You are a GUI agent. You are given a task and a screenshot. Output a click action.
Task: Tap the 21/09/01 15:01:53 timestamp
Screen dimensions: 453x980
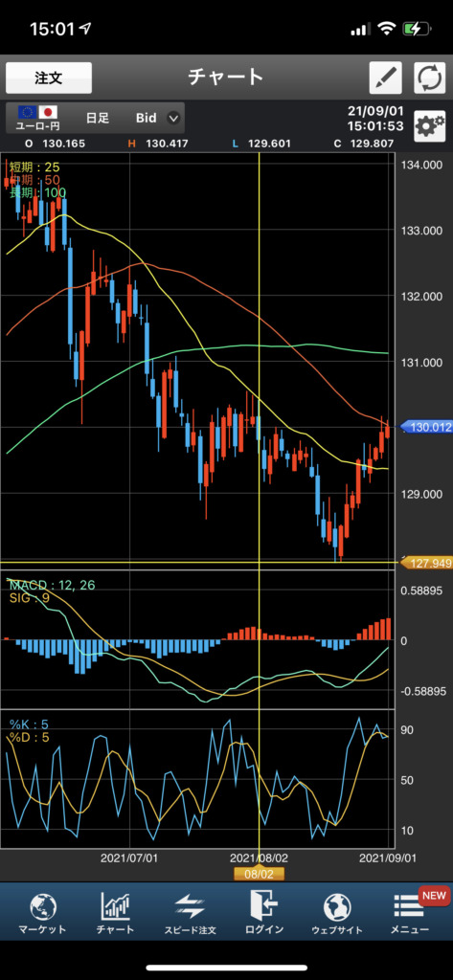375,118
